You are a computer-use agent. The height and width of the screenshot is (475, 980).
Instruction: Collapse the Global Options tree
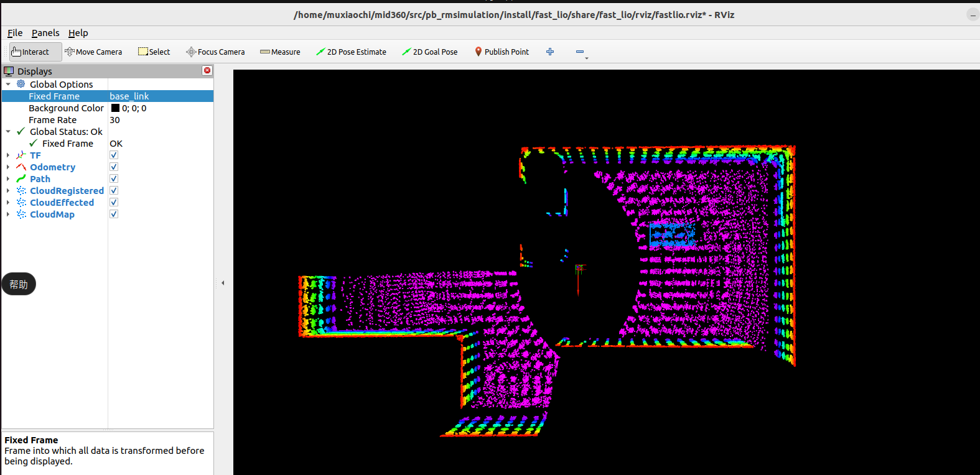8,85
